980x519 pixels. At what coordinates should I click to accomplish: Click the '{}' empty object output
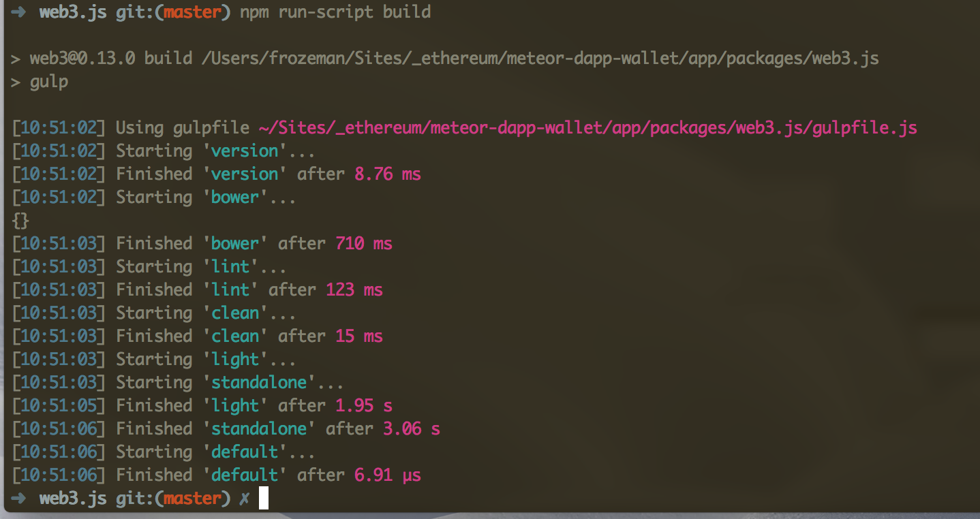(x=20, y=221)
